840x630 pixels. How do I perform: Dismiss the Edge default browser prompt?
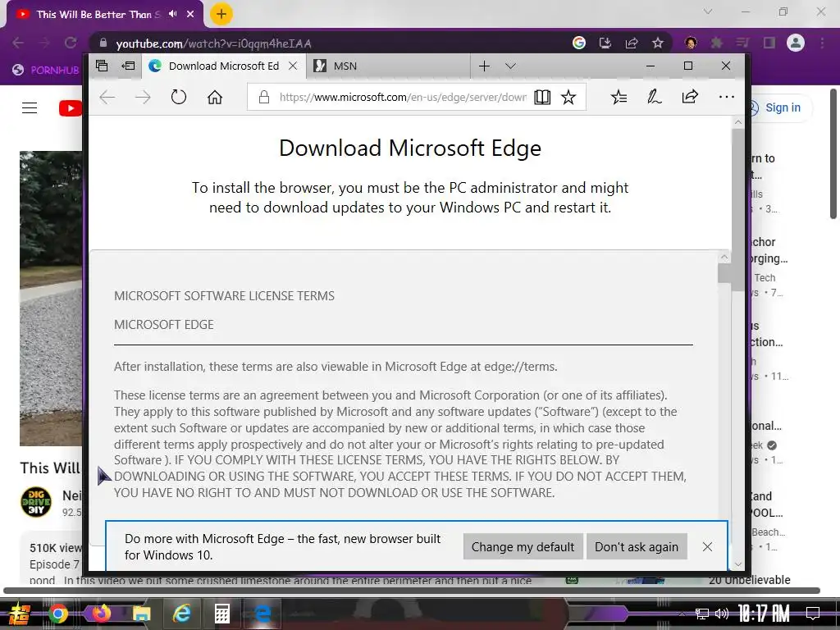[707, 546]
